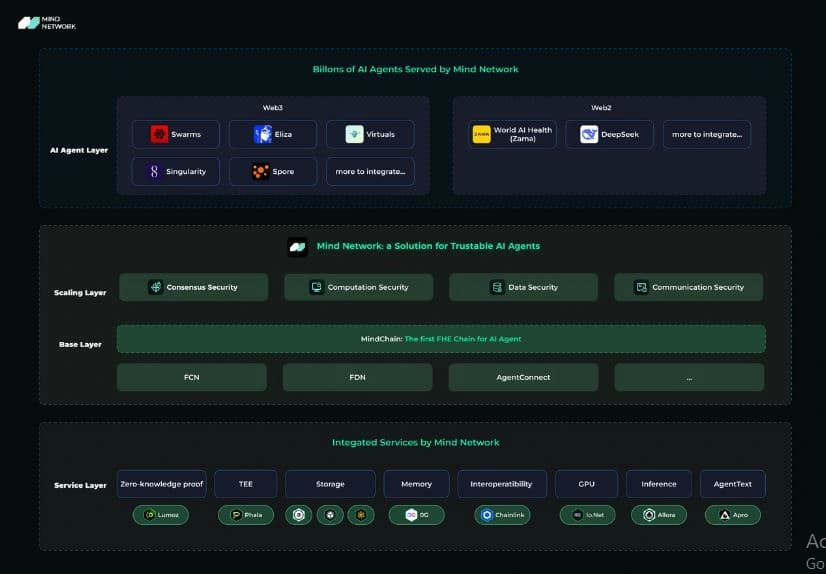Select the Zero-knowledge proof service box
The image size is (826, 574).
[x=161, y=484]
